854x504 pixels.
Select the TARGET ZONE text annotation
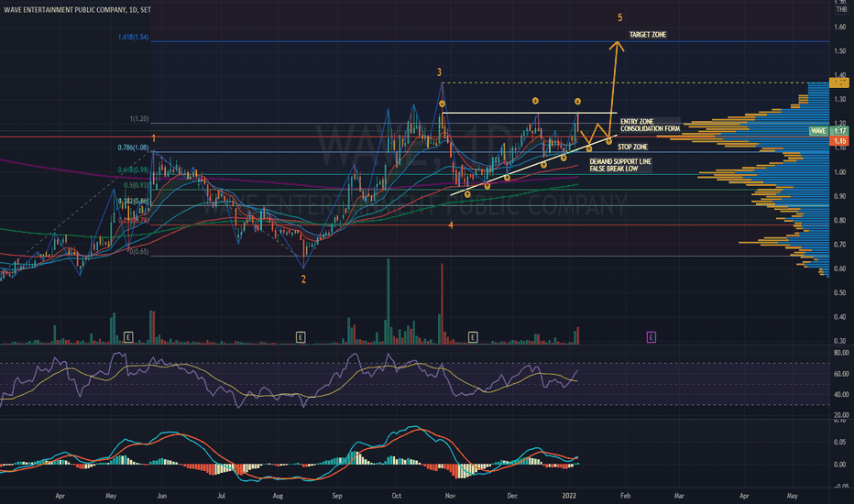[648, 34]
